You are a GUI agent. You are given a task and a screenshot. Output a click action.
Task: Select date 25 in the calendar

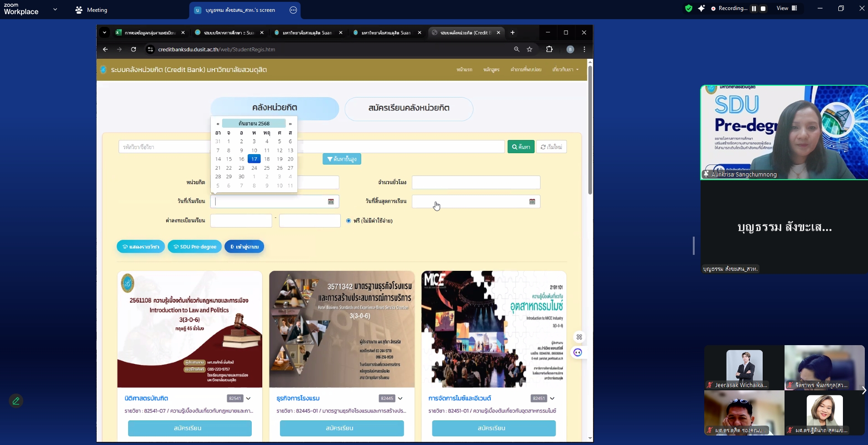(267, 168)
